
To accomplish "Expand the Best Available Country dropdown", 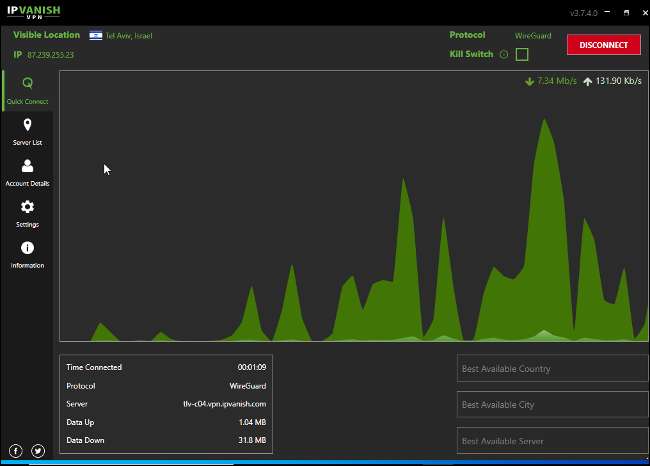I will click(552, 369).
